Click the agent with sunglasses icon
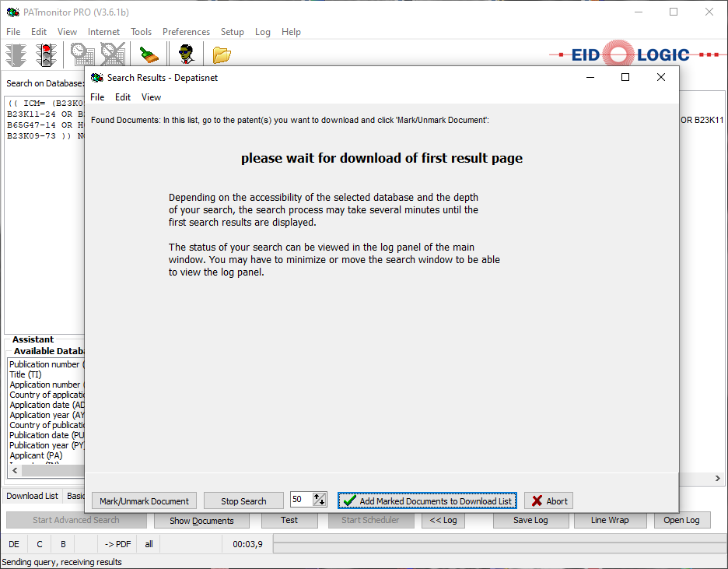Viewport: 728px width, 569px height. click(x=187, y=54)
